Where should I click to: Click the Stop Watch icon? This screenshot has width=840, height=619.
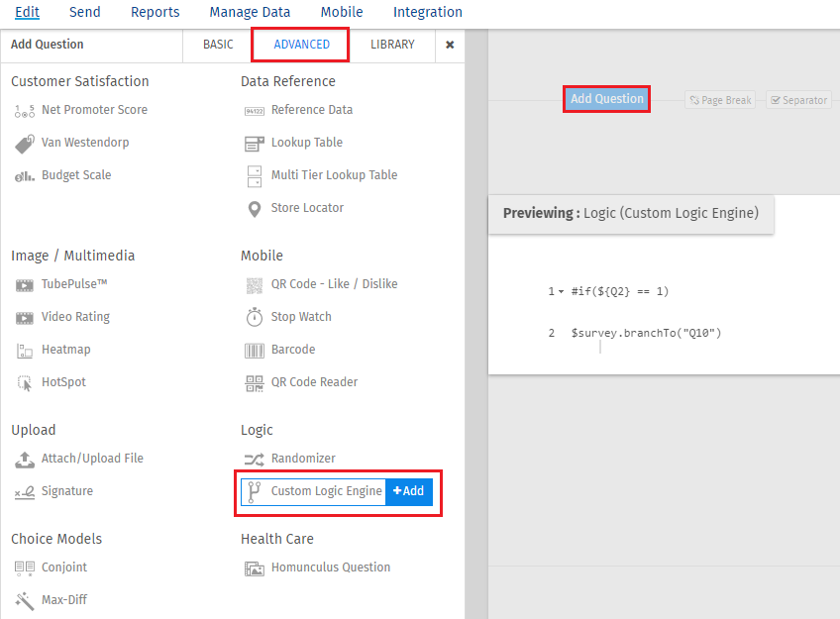[254, 318]
